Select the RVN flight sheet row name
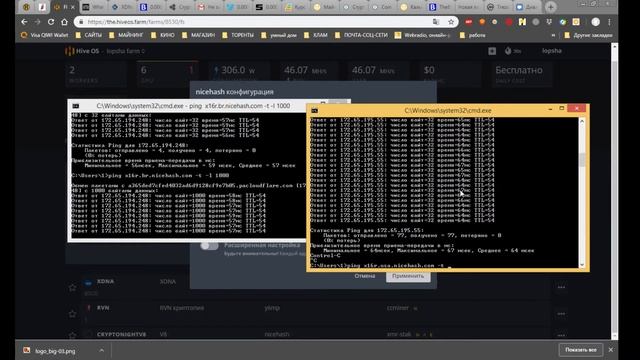The image size is (640, 360). coord(103,308)
